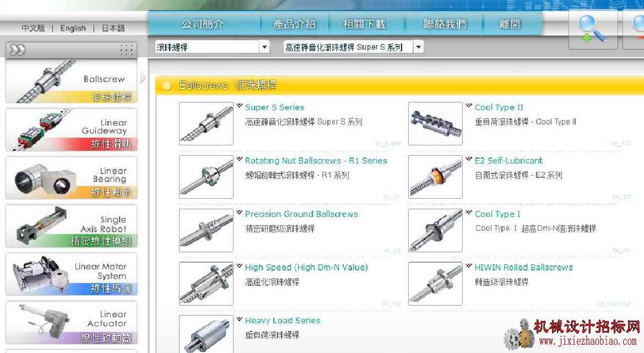
Task: Click the arrow icon beside Precision Ground Ballscrews
Action: click(x=240, y=213)
